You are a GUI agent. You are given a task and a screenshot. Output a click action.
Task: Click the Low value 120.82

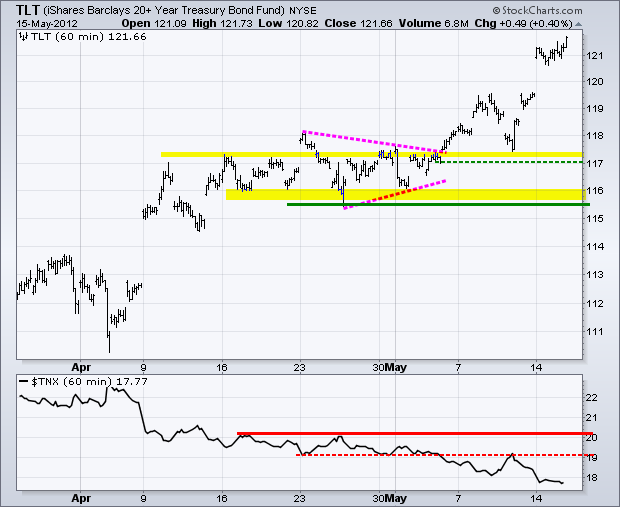(302, 24)
